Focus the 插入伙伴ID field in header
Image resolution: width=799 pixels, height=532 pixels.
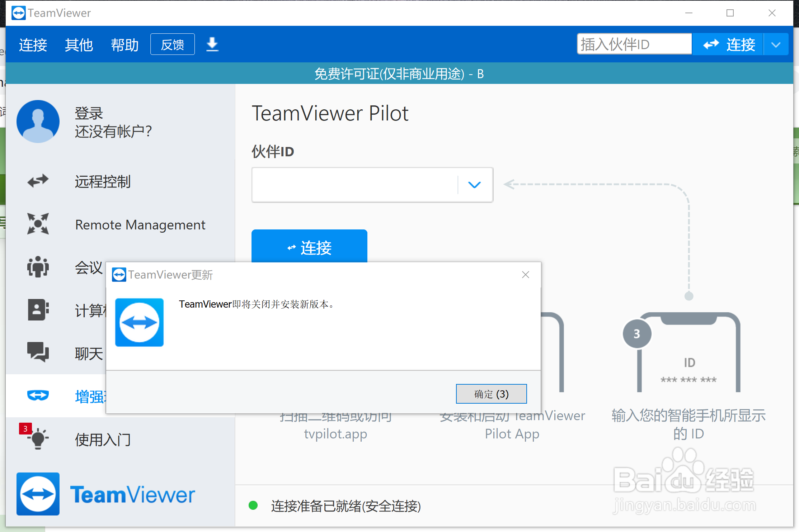(634, 44)
